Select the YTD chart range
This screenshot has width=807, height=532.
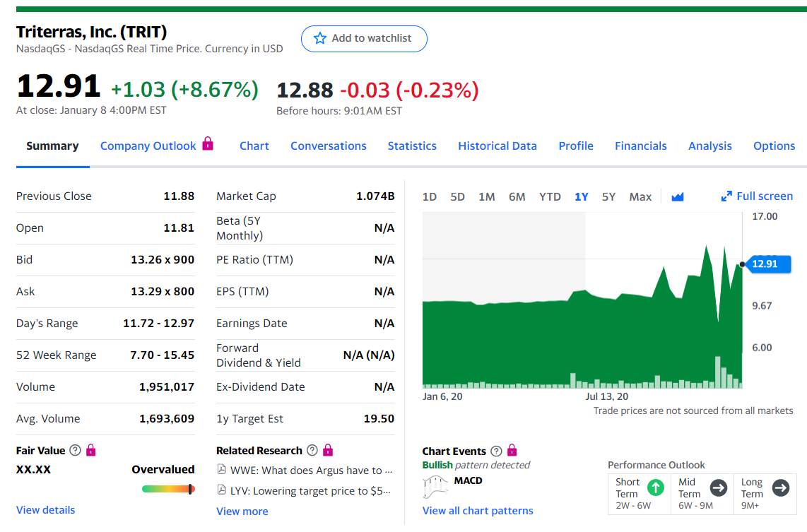click(550, 196)
